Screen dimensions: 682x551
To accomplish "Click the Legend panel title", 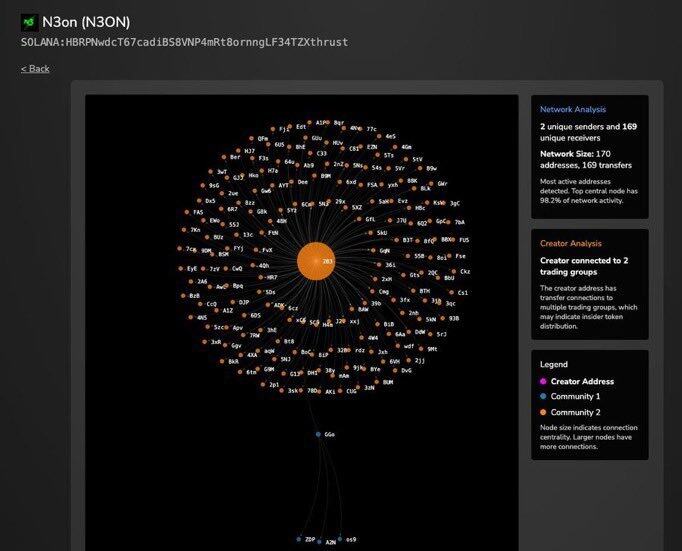I will click(x=553, y=365).
